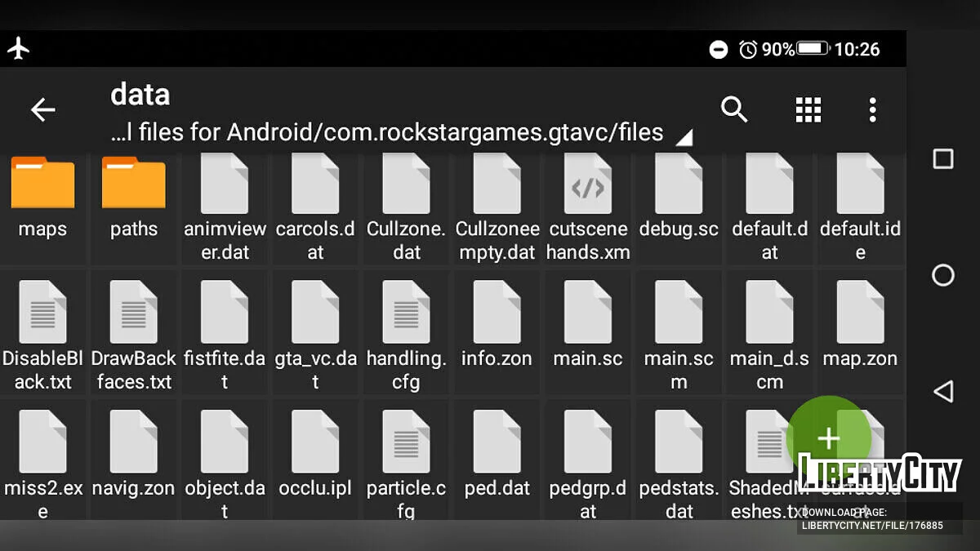The image size is (980, 551).
Task: Tap the green plus floating button
Action: pos(828,438)
